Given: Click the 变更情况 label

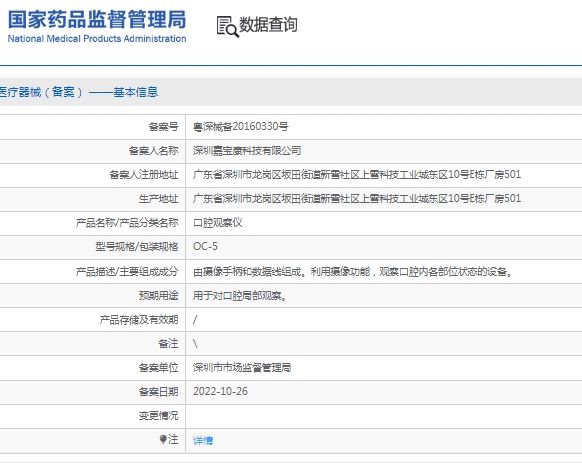Looking at the screenshot, I should click(x=158, y=415).
